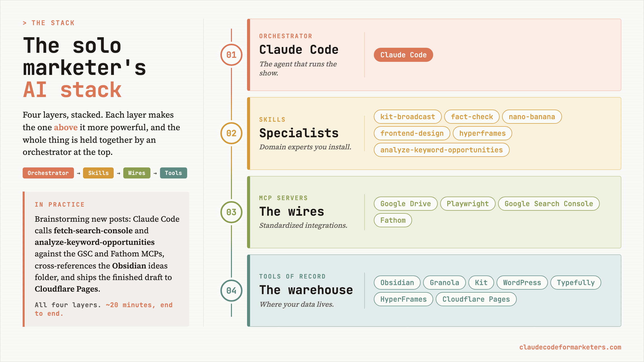Image resolution: width=644 pixels, height=362 pixels.
Task: Click 'Domain experts you install.' caption
Action: tap(305, 147)
